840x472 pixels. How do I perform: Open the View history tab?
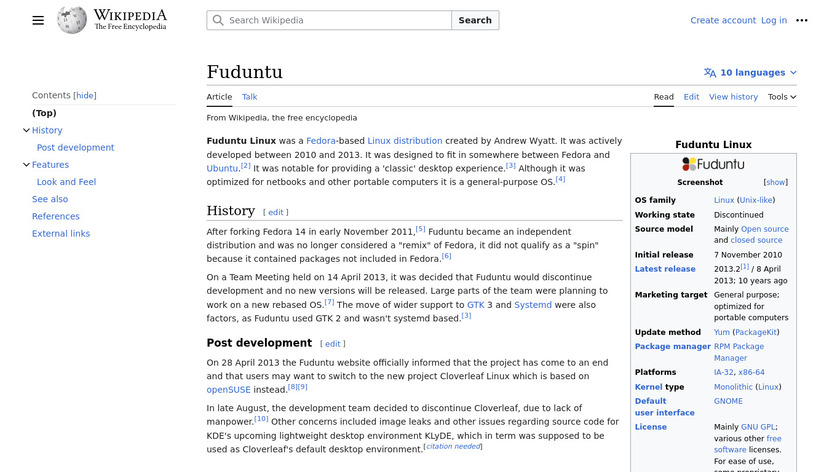(733, 97)
